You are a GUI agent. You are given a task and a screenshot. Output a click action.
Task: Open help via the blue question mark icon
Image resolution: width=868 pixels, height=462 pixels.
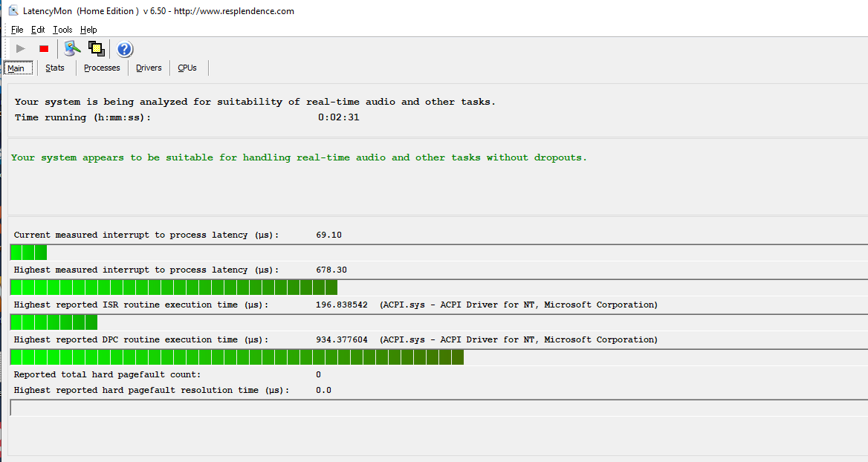pos(125,50)
